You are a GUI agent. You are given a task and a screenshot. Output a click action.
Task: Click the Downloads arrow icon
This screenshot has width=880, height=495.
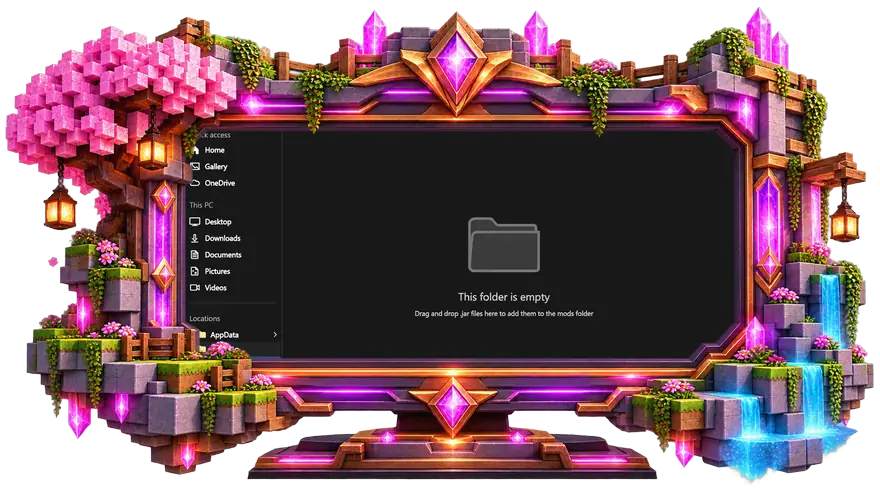click(195, 238)
